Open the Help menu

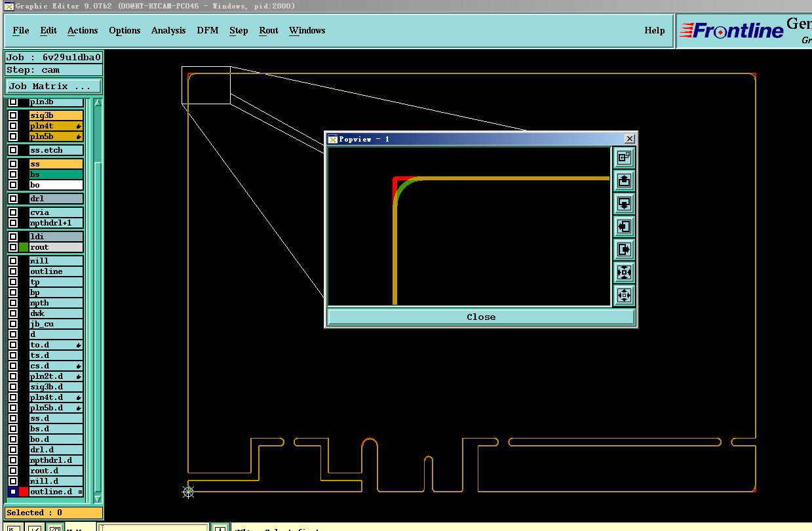[x=655, y=30]
